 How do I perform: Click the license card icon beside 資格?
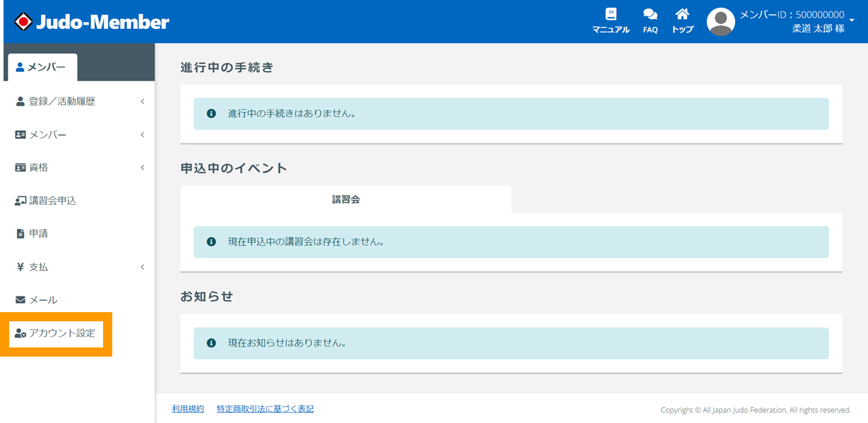(x=20, y=168)
